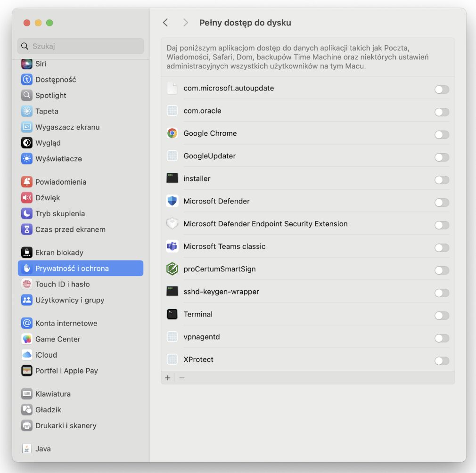The height and width of the screenshot is (473, 476).
Task: Click the Tapeta wallpaper icon
Action: [27, 111]
